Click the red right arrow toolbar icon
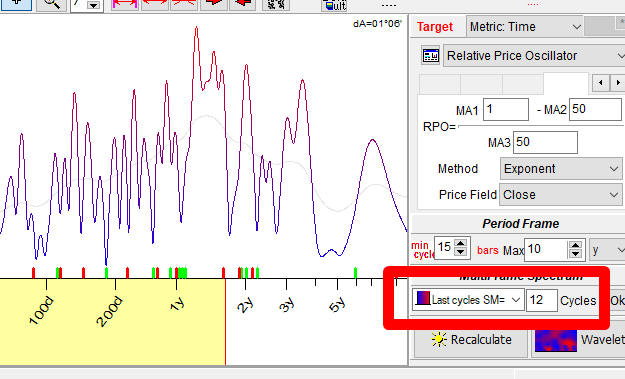 (214, 4)
